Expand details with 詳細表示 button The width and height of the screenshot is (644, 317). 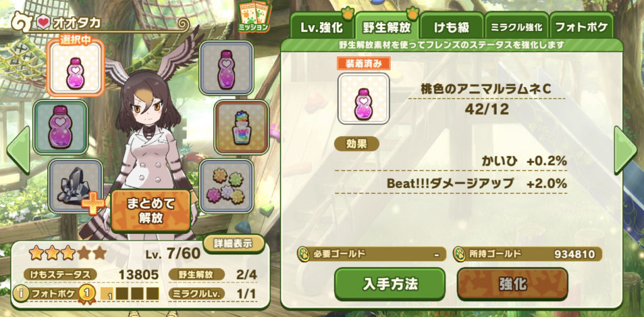pos(233,243)
